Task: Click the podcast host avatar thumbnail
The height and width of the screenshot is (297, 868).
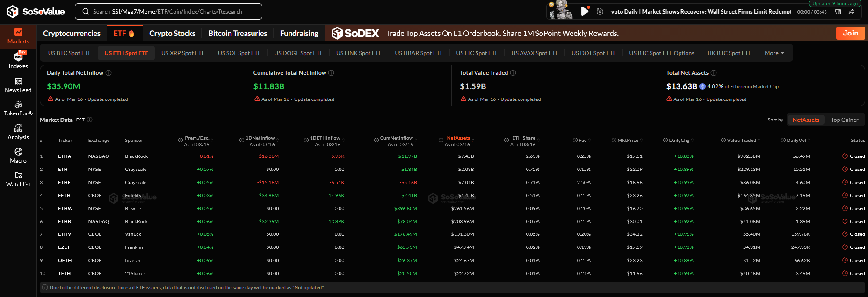Action: 561,10
